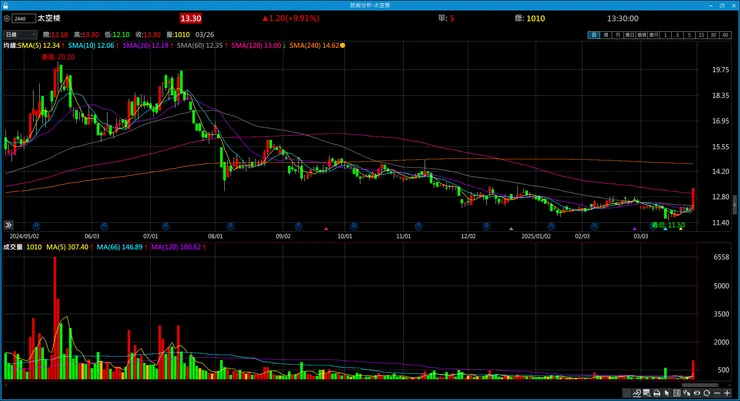Select the 60-minute timeframe button

[725, 35]
